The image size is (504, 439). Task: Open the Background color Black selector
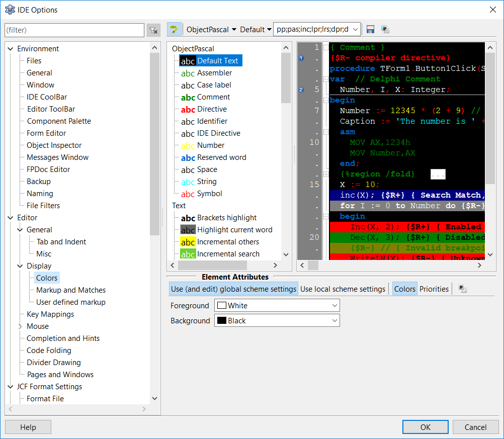(277, 320)
